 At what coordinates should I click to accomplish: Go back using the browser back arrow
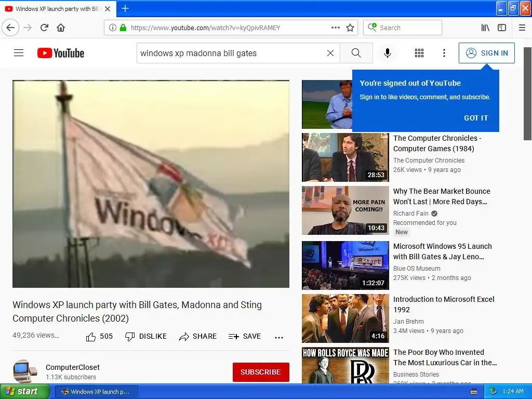click(x=10, y=28)
